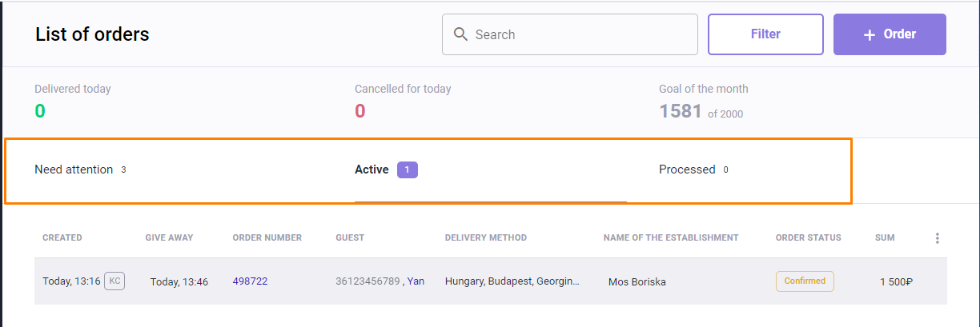This screenshot has width=980, height=327.
Task: Click the magnifier icon in search box
Action: click(460, 34)
